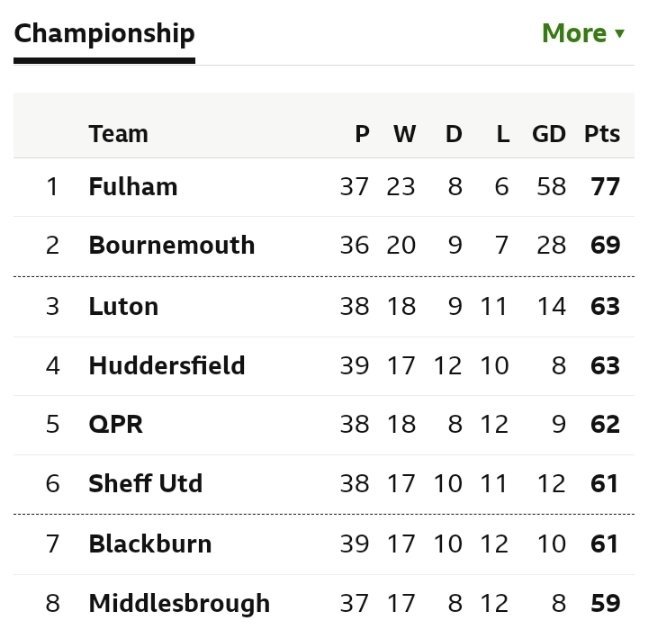Image resolution: width=648 pixels, height=631 pixels.
Task: Click the Pts column header
Action: [602, 134]
